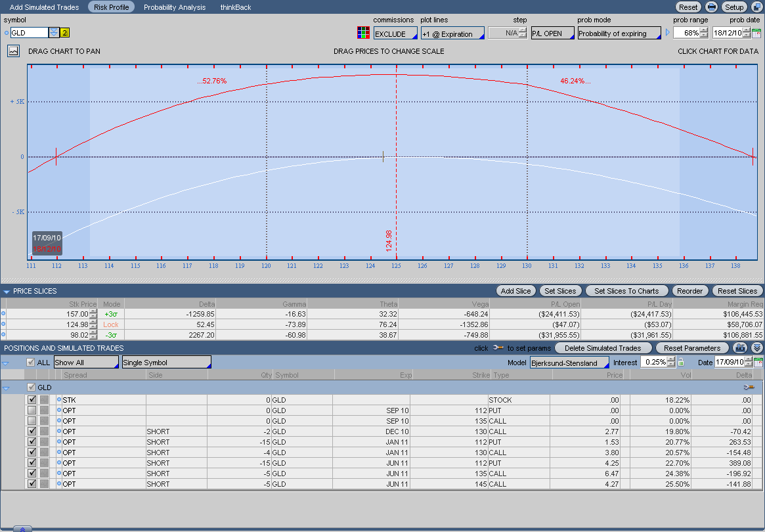The height and width of the screenshot is (532, 765).
Task: Click the color grid icon beside commissions
Action: click(x=362, y=33)
